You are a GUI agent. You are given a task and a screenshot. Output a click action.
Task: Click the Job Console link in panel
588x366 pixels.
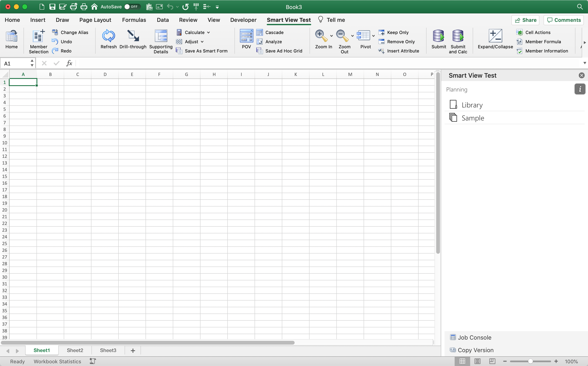coord(475,337)
